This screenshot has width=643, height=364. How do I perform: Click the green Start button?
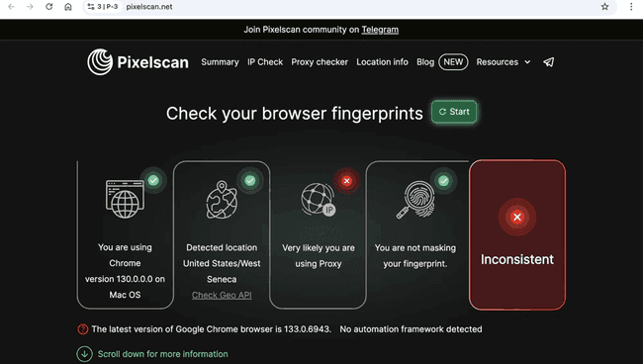coord(454,112)
